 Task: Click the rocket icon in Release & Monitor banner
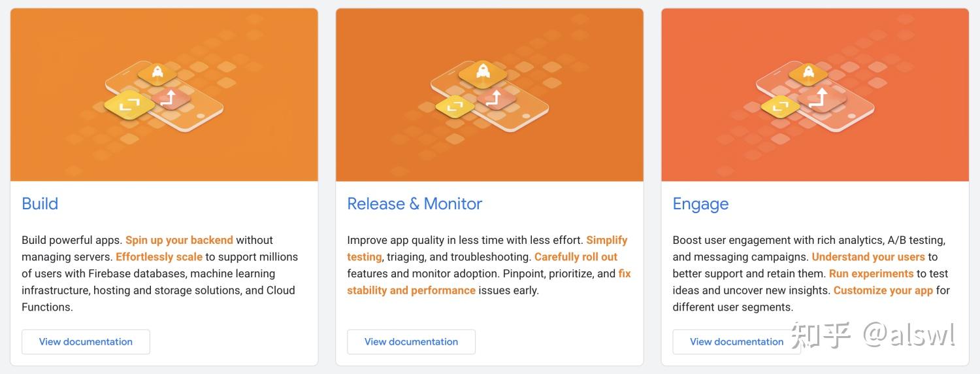point(483,72)
